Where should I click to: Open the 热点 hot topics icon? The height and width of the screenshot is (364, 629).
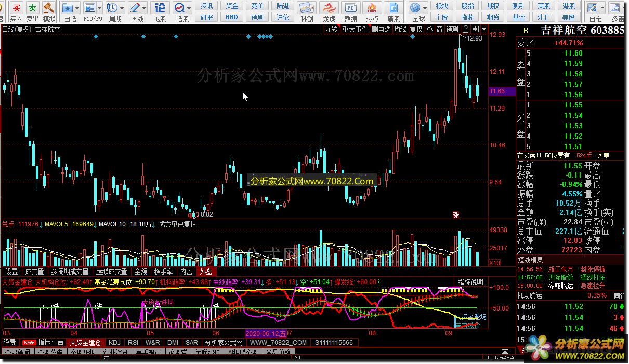372,8
